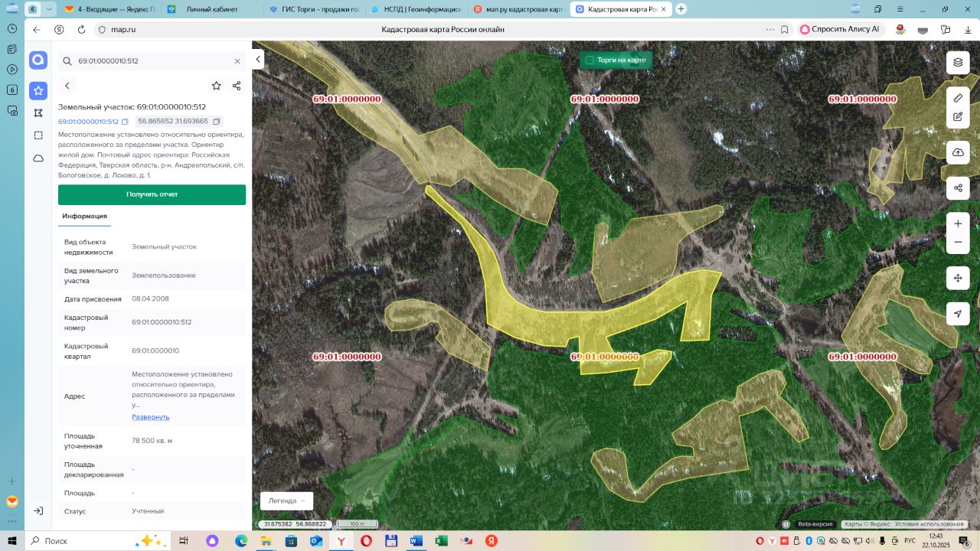The width and height of the screenshot is (980, 551).
Task: Add the parcel to favorites
Action: (217, 86)
